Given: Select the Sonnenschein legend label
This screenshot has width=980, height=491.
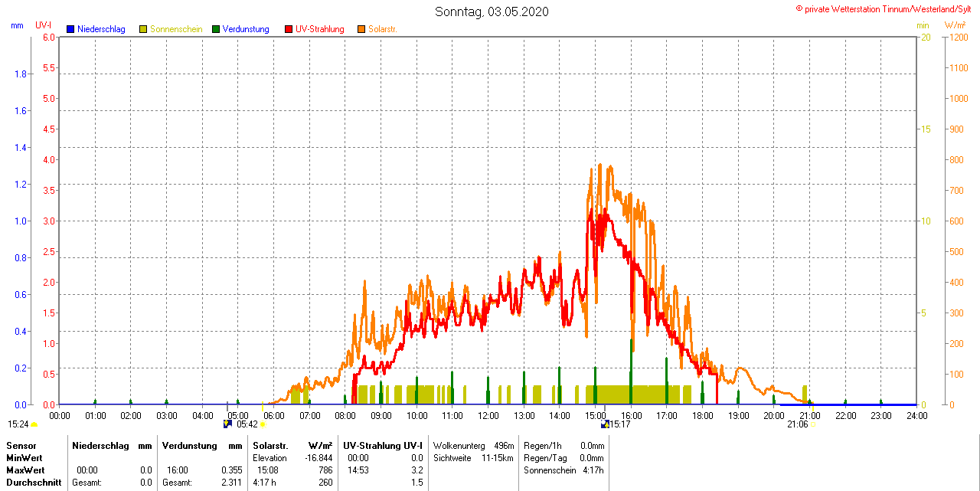Looking at the screenshot, I should tap(176, 29).
